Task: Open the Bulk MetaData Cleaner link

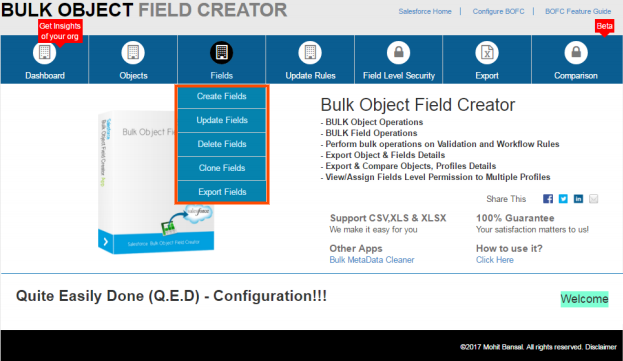Action: [372, 260]
